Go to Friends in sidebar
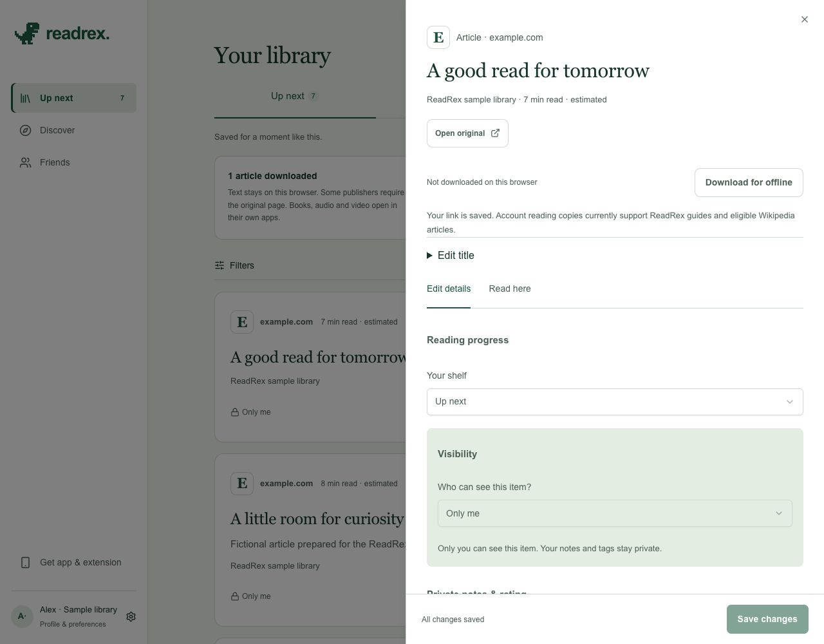Image resolution: width=824 pixels, height=644 pixels. click(74, 162)
